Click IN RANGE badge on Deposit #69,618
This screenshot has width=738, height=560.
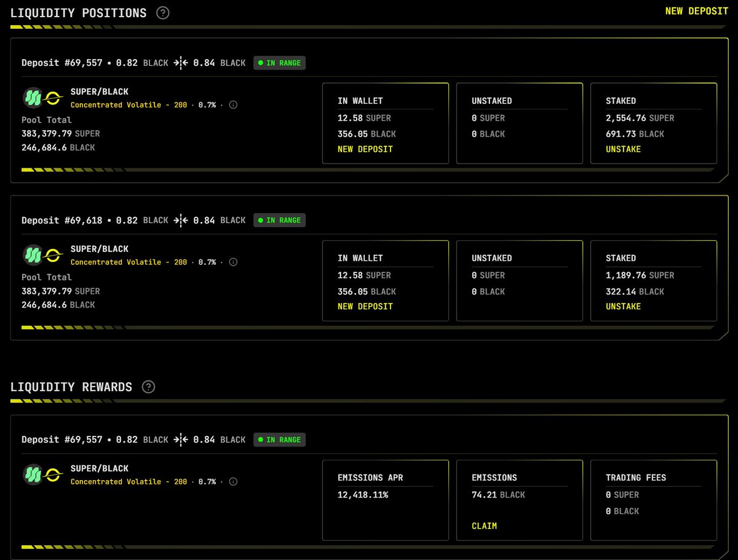[279, 220]
